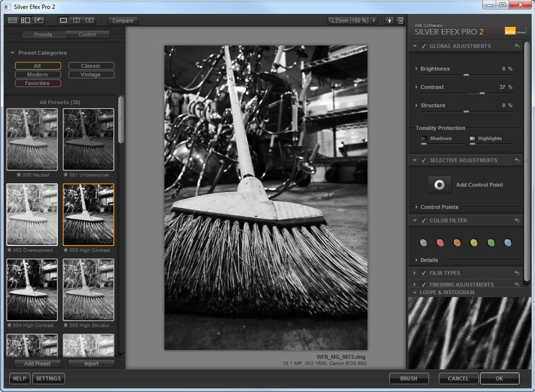
Task: Hide the preset browser panel
Action: pyautogui.click(x=13, y=20)
